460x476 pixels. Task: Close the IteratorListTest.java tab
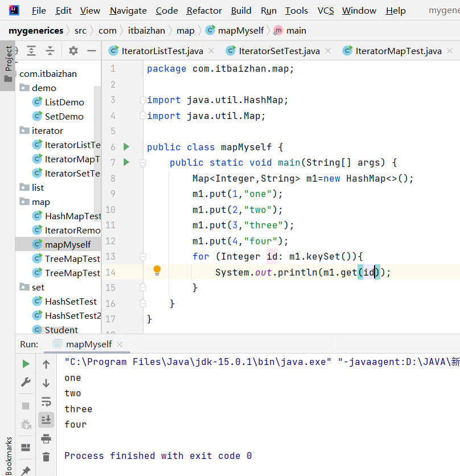[211, 51]
